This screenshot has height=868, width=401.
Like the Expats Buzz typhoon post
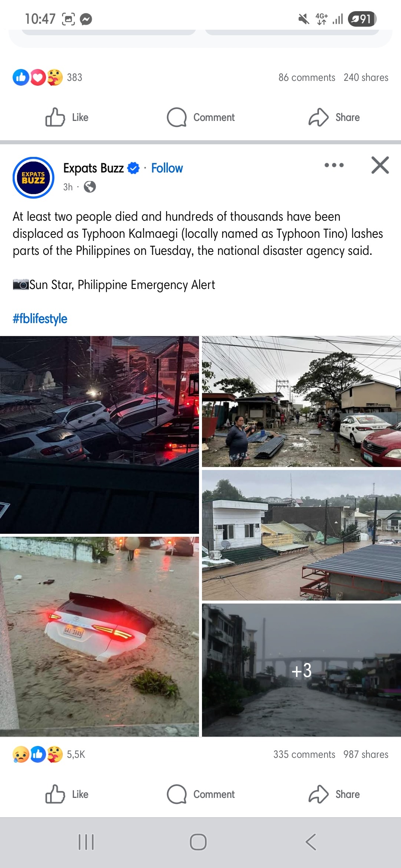pyautogui.click(x=67, y=794)
